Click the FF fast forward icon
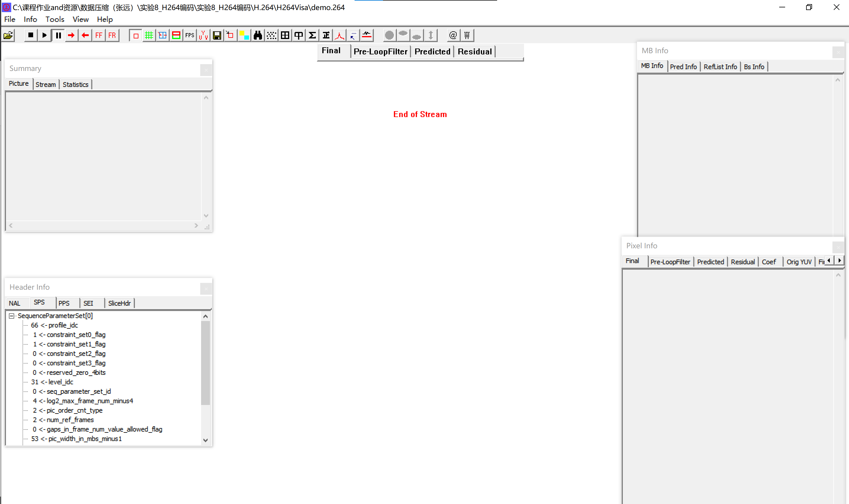Screen dimensions: 849x504 coord(98,35)
